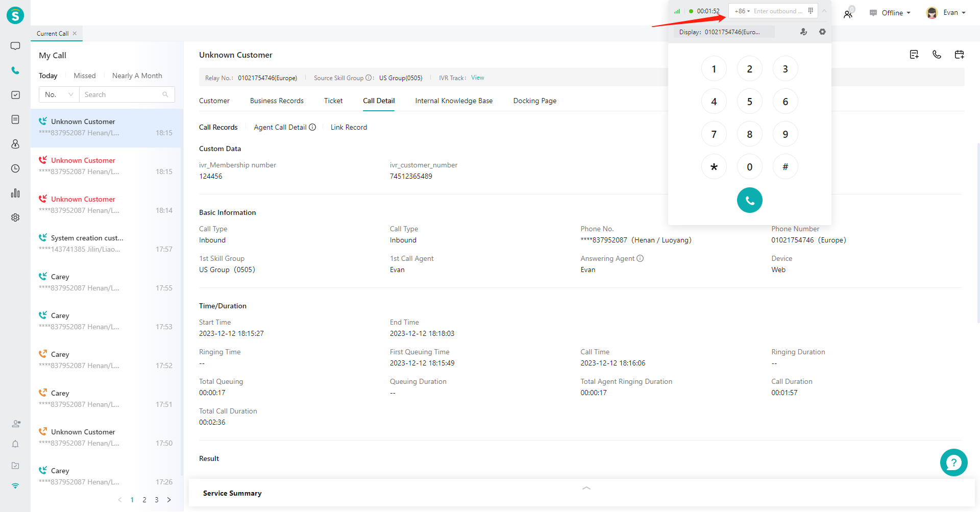Screen dimensions: 980x512
Task: Go to page 3 of call list
Action: (x=157, y=500)
